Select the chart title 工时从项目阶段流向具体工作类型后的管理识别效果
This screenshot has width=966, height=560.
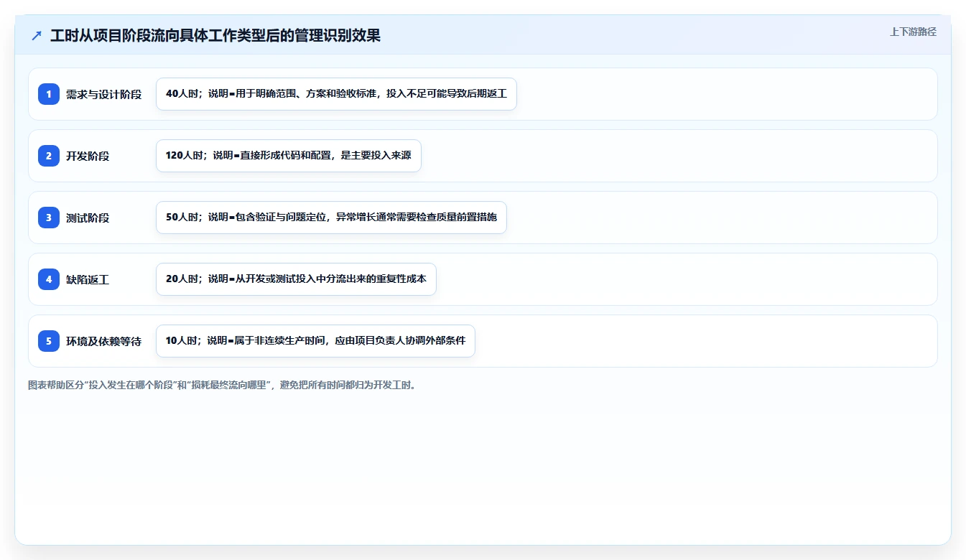215,36
